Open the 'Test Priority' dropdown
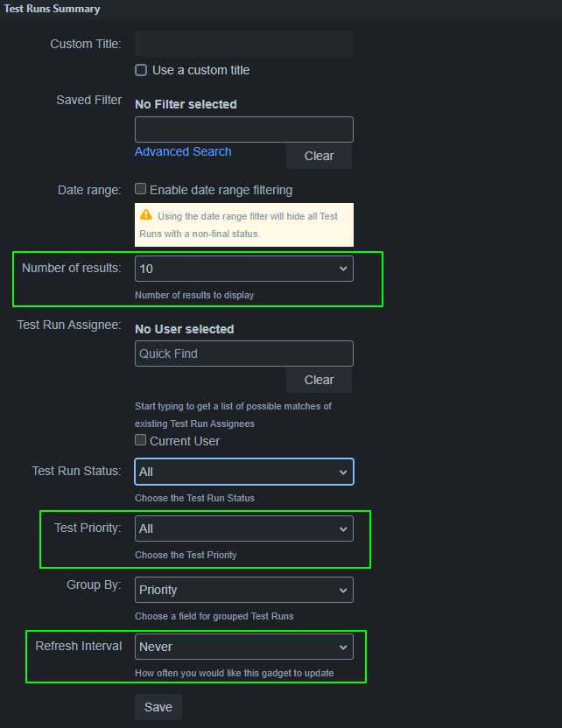 [x=243, y=528]
